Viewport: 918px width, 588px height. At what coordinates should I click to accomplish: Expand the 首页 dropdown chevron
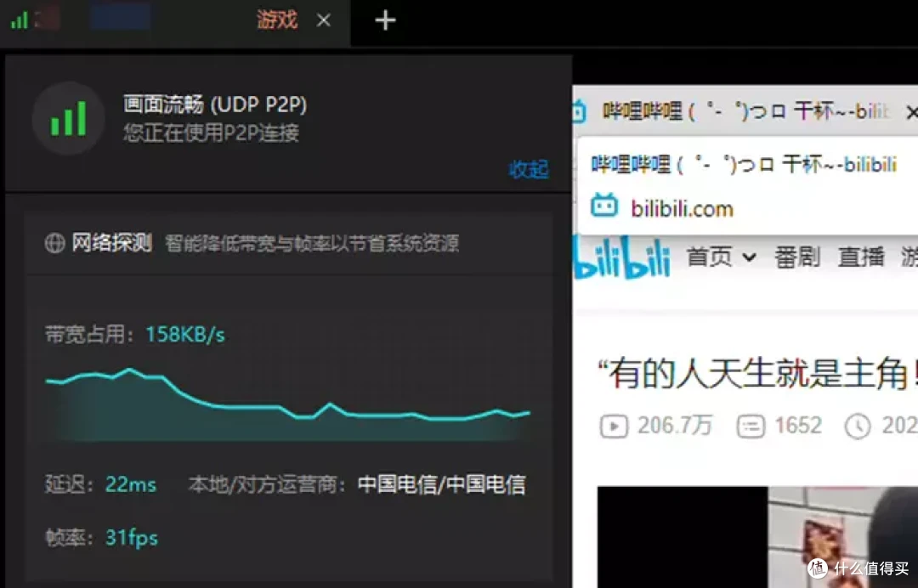[x=750, y=257]
